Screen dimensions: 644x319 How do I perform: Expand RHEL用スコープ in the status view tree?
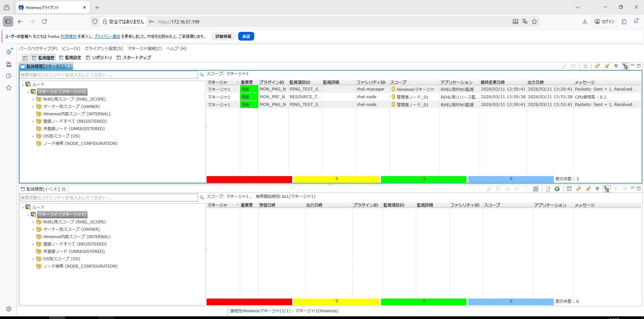(33, 99)
